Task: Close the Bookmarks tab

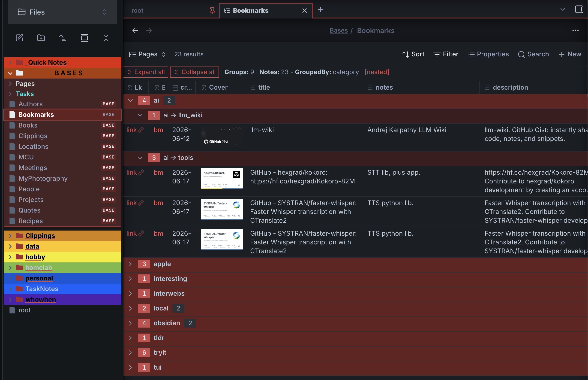Action: pyautogui.click(x=305, y=11)
